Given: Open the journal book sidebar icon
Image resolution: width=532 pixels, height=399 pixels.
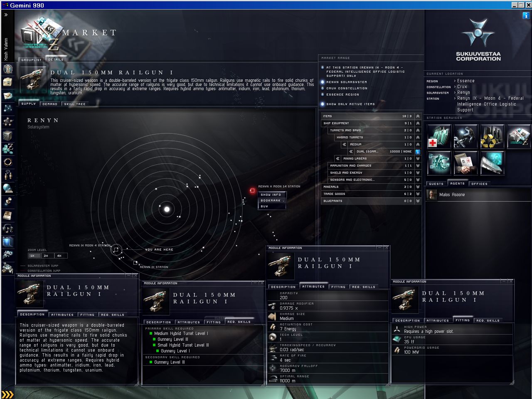Looking at the screenshot, I should [x=7, y=215].
